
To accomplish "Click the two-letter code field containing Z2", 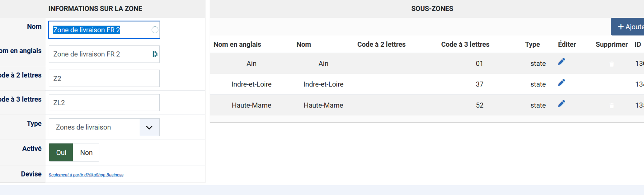I will pos(104,78).
